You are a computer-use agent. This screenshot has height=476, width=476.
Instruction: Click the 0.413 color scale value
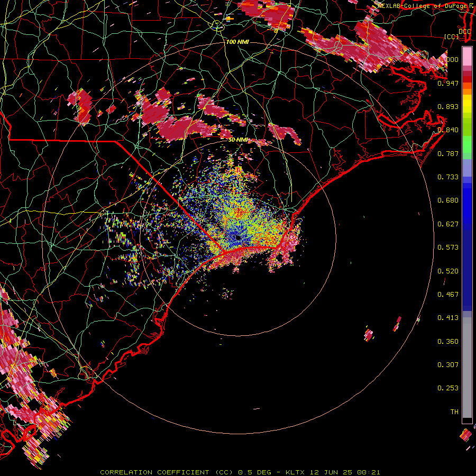(448, 317)
